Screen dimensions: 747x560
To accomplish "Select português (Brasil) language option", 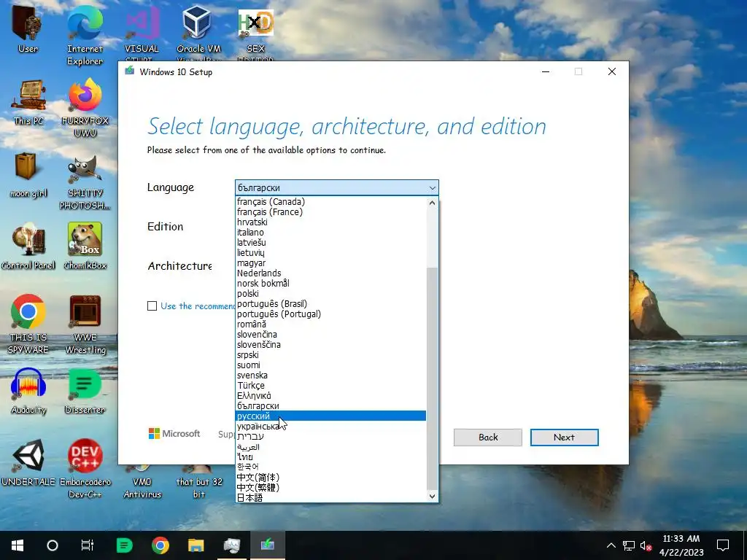I will click(x=330, y=304).
